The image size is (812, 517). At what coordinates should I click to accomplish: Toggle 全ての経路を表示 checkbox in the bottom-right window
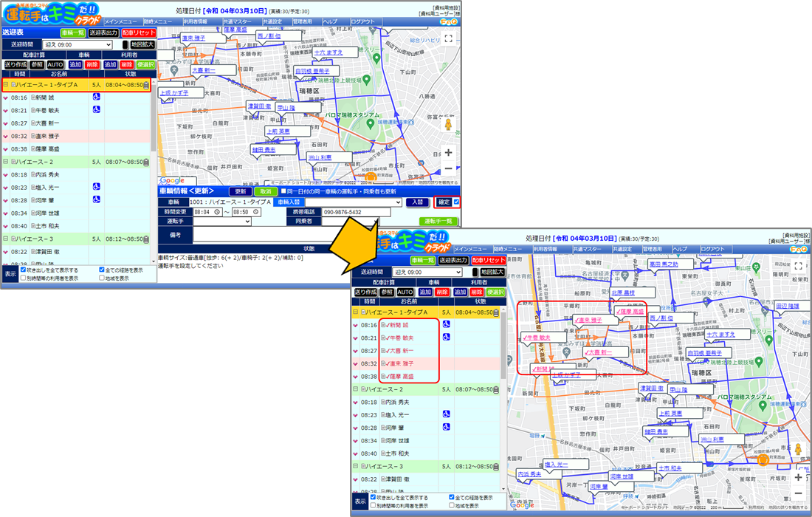[452, 497]
